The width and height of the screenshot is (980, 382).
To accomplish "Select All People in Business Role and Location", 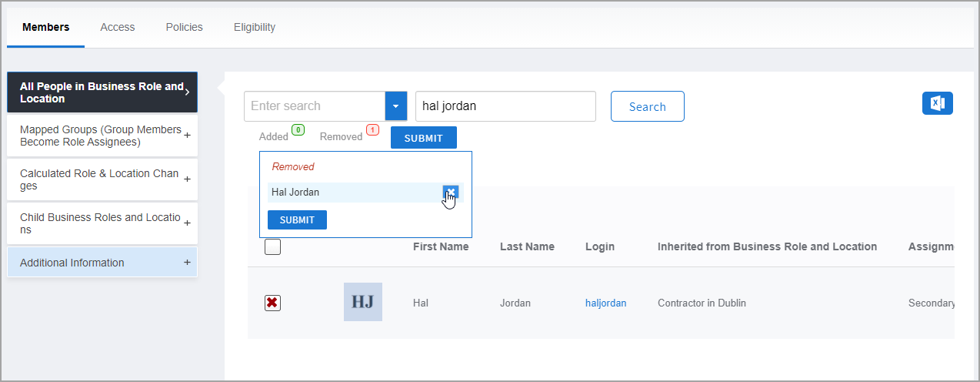I will click(102, 92).
